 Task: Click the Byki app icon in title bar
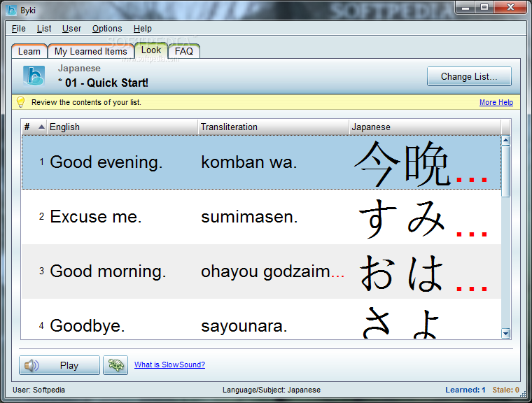coord(11,10)
